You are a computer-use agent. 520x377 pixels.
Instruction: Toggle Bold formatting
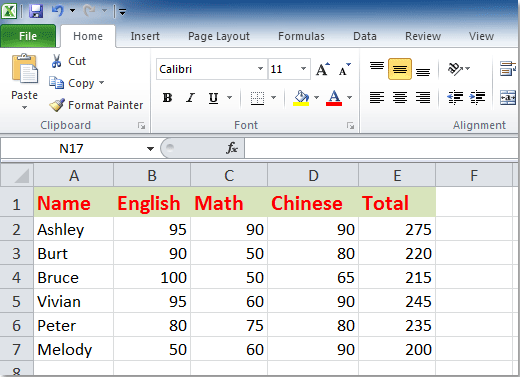tap(167, 98)
